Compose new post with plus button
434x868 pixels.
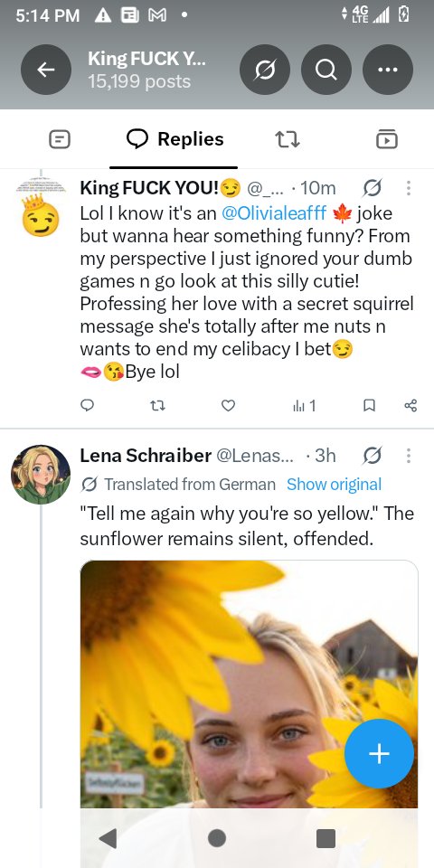click(379, 753)
